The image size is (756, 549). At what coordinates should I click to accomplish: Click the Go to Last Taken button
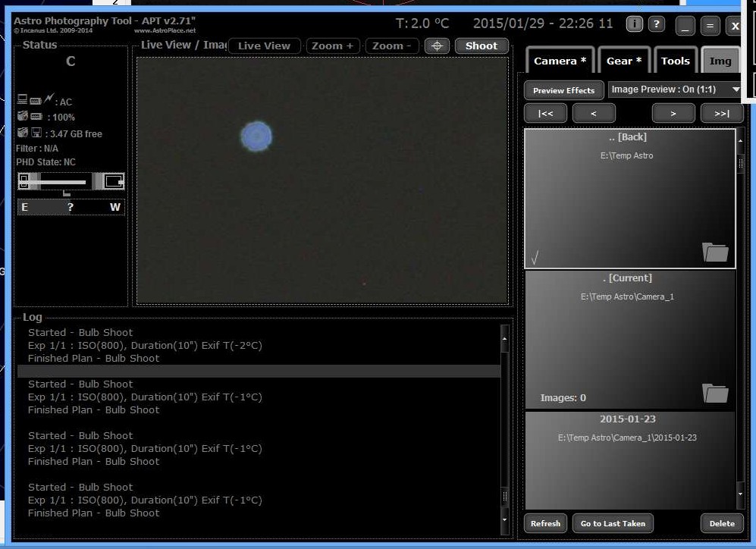[613, 523]
